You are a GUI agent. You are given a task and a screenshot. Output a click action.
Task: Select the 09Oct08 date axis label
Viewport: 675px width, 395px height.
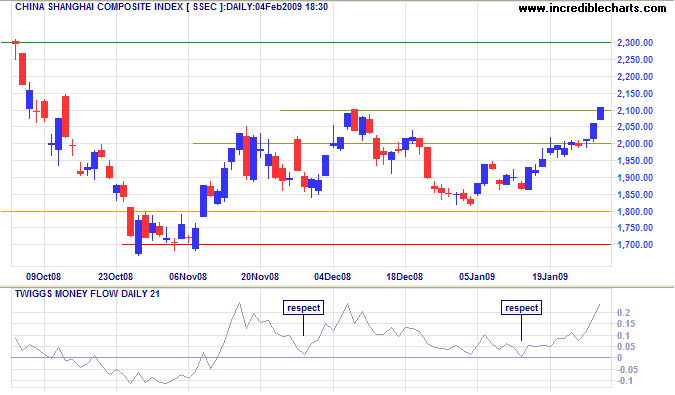click(x=43, y=277)
